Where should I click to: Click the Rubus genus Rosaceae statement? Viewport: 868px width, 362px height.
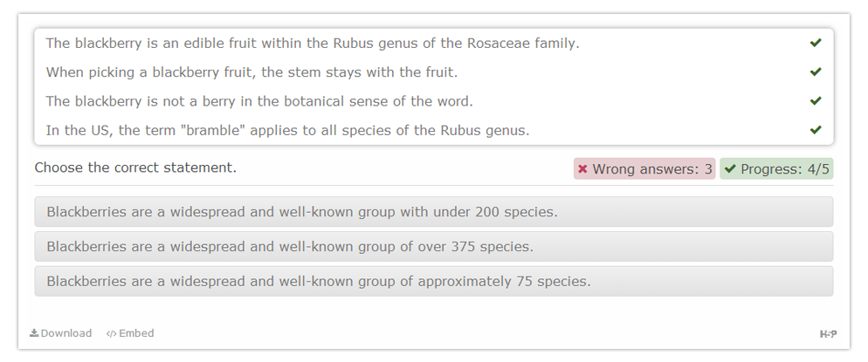313,43
